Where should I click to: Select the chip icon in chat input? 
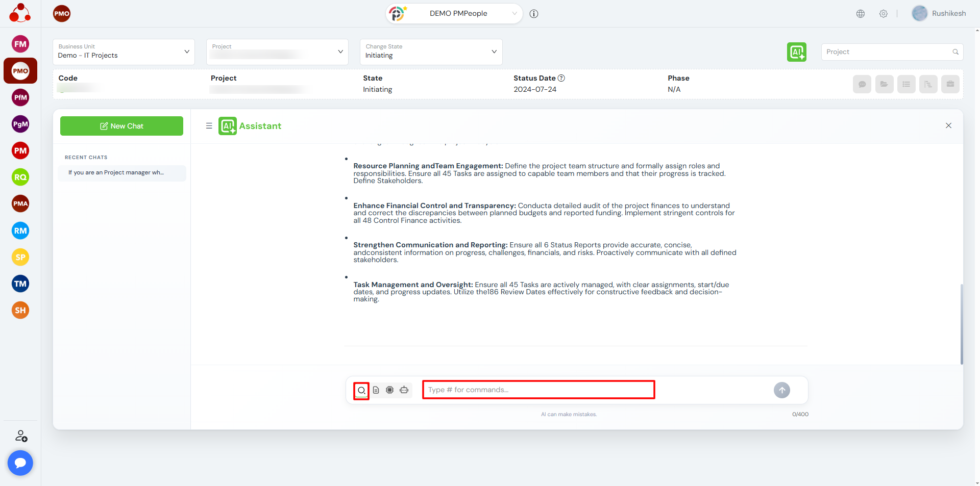pyautogui.click(x=390, y=390)
